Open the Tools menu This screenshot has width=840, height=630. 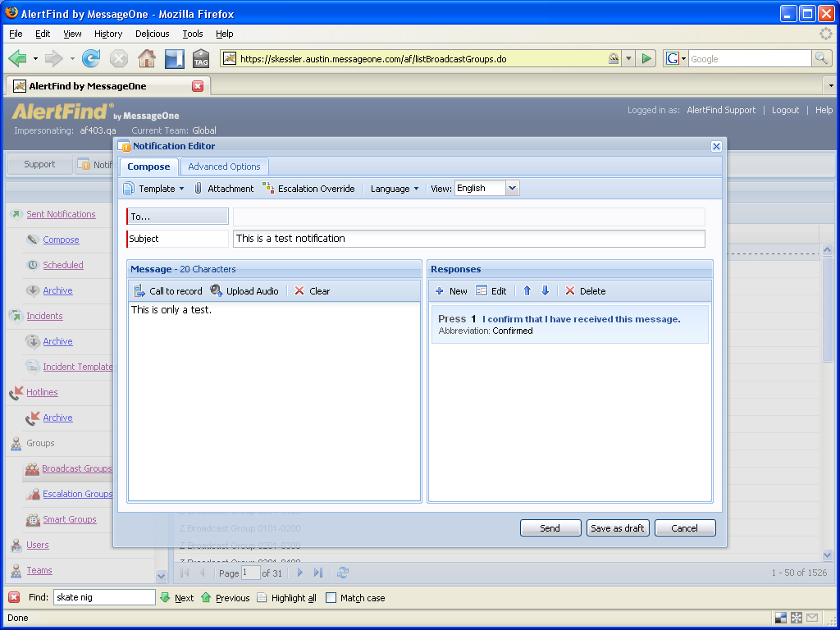[x=192, y=34]
